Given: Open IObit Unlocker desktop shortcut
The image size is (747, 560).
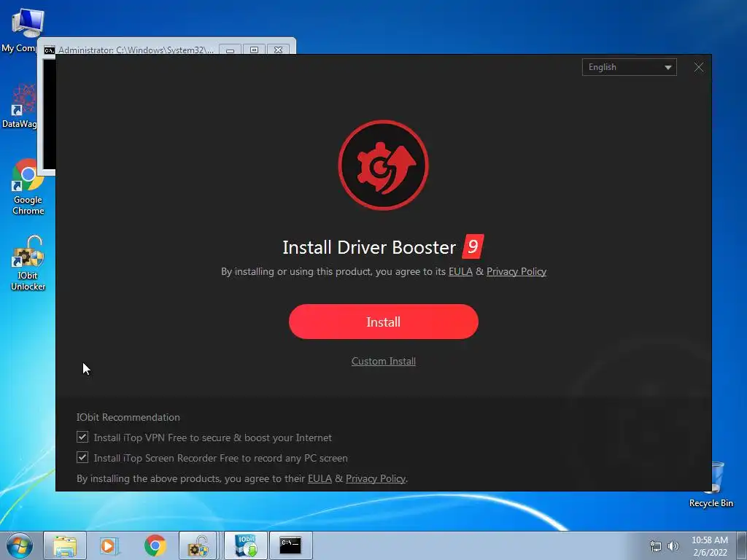Looking at the screenshot, I should [x=28, y=262].
